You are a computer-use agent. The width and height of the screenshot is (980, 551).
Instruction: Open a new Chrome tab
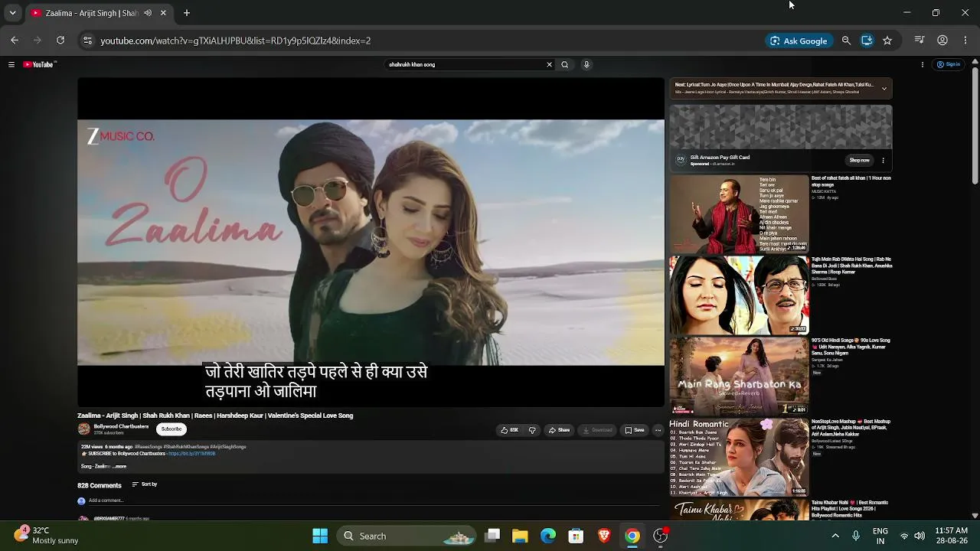point(187,13)
